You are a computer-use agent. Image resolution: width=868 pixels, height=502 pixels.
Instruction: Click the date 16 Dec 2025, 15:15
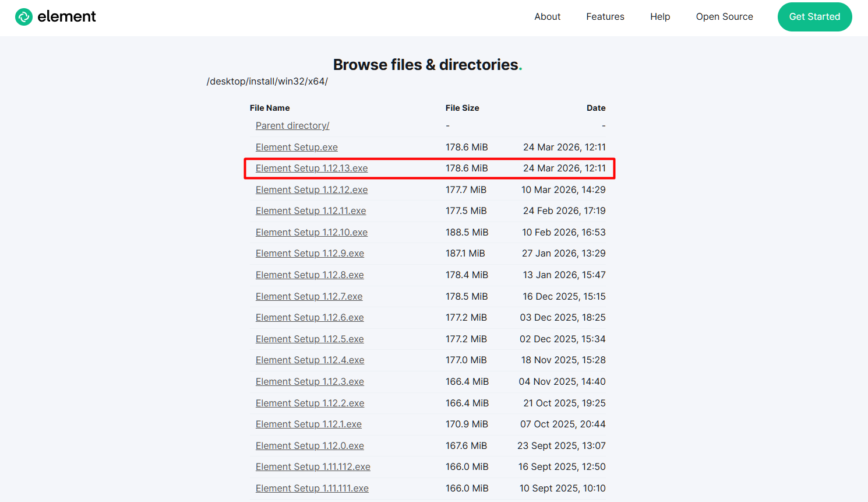point(564,297)
